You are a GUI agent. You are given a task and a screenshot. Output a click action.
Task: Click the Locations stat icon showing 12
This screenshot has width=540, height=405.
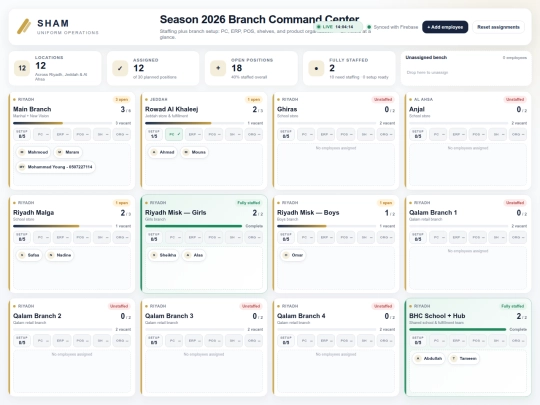pyautogui.click(x=22, y=68)
